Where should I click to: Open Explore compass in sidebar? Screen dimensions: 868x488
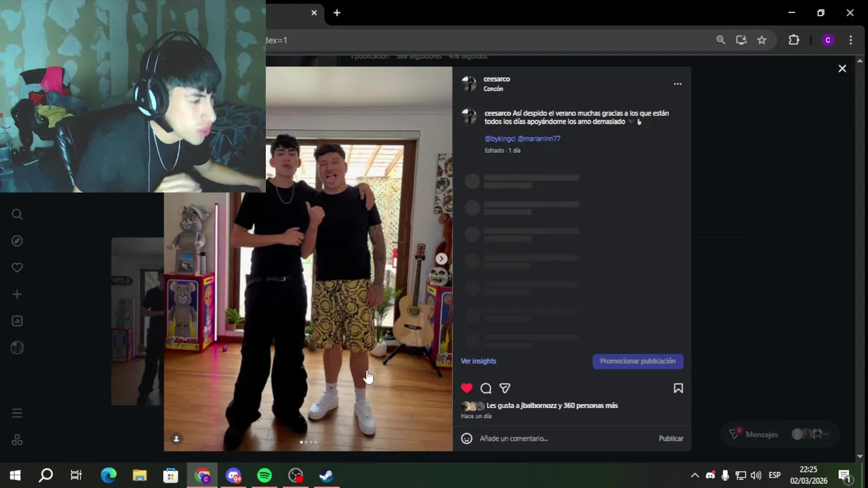tap(18, 241)
